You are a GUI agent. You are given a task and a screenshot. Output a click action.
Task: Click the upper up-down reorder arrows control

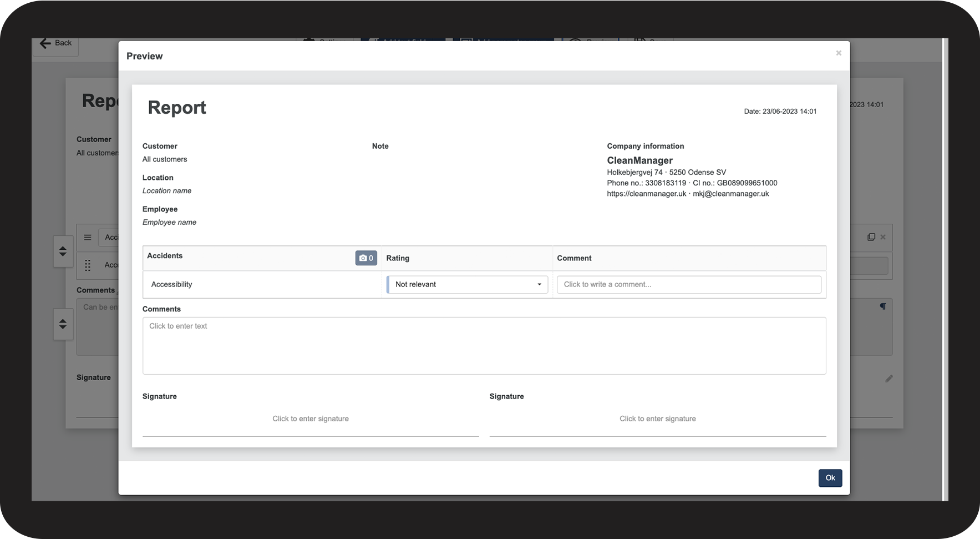pyautogui.click(x=63, y=251)
